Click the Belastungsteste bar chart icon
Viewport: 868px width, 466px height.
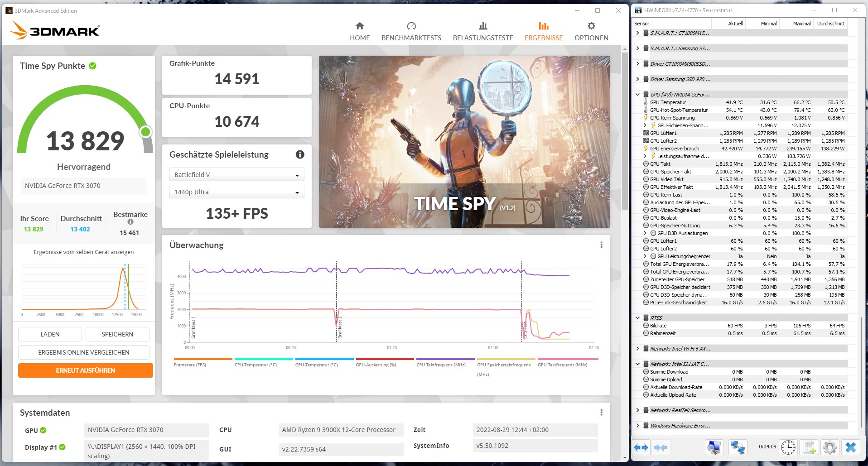click(483, 26)
